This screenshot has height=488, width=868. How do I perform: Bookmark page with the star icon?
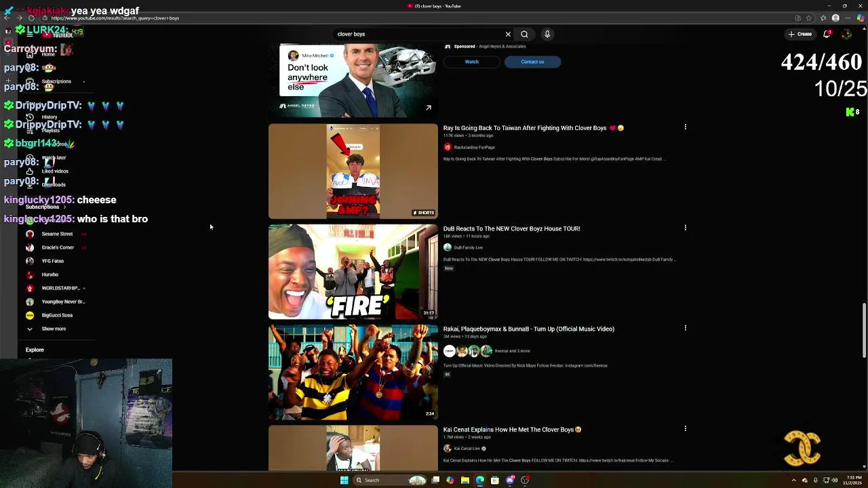pos(809,18)
